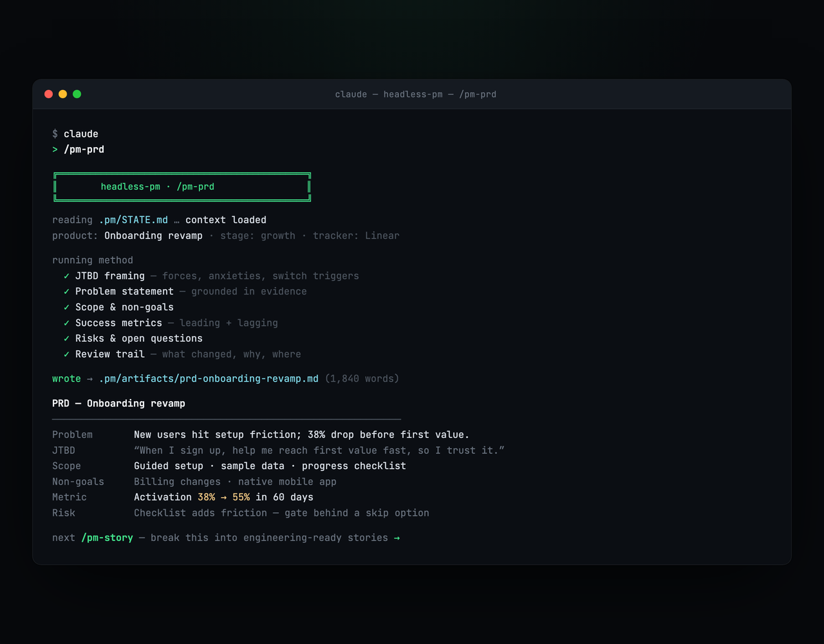Image resolution: width=824 pixels, height=644 pixels.
Task: Click the 'Metric' row label
Action: 69,497
